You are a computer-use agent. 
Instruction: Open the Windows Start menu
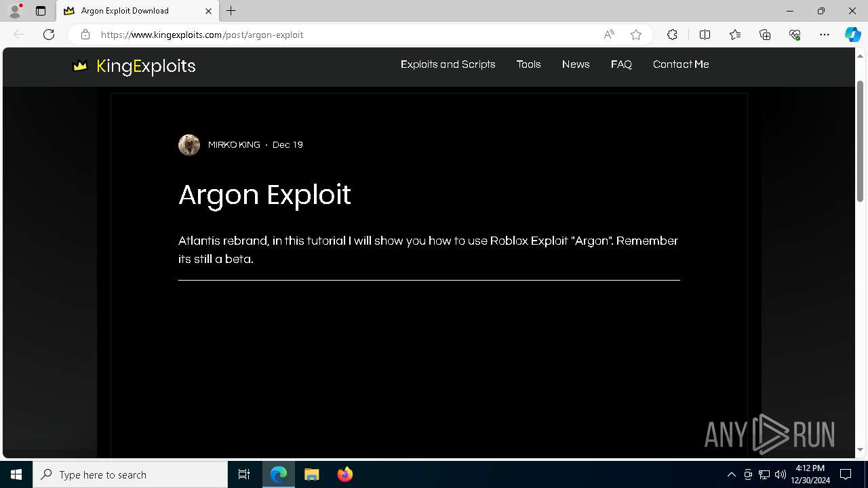click(x=16, y=474)
